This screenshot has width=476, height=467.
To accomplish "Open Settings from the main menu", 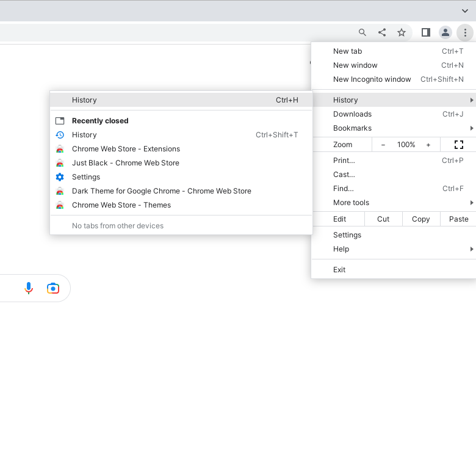I will 394,235.
